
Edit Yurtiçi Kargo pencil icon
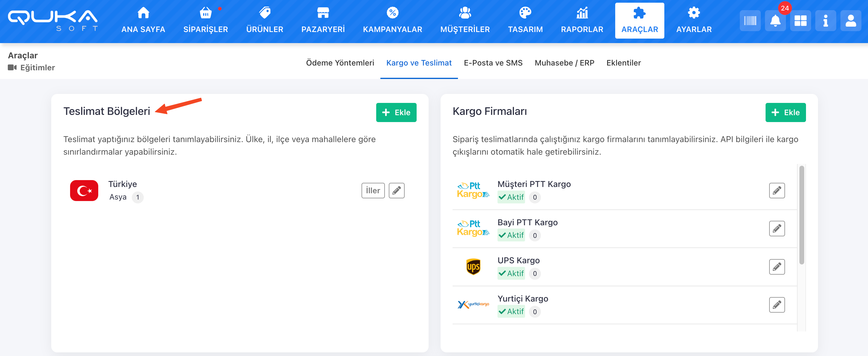(x=777, y=305)
